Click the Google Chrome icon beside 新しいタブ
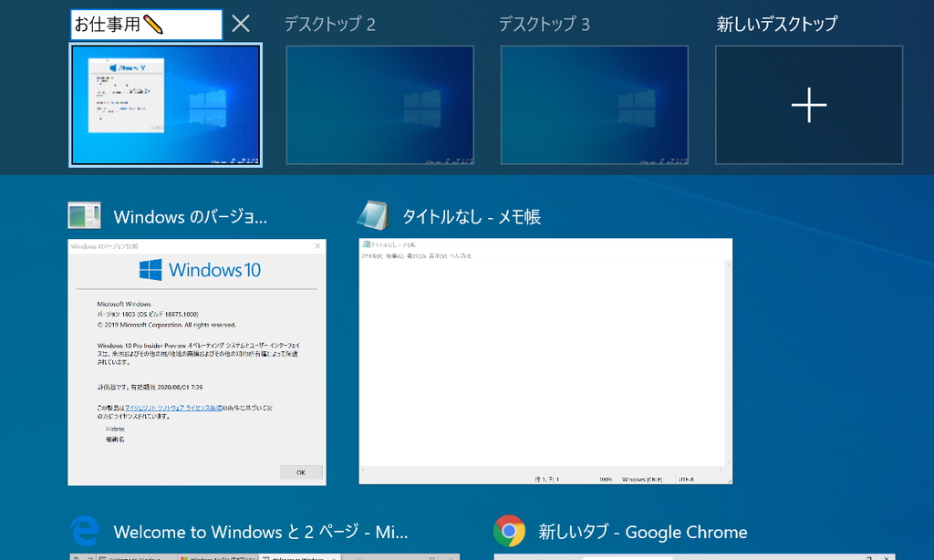 click(511, 532)
